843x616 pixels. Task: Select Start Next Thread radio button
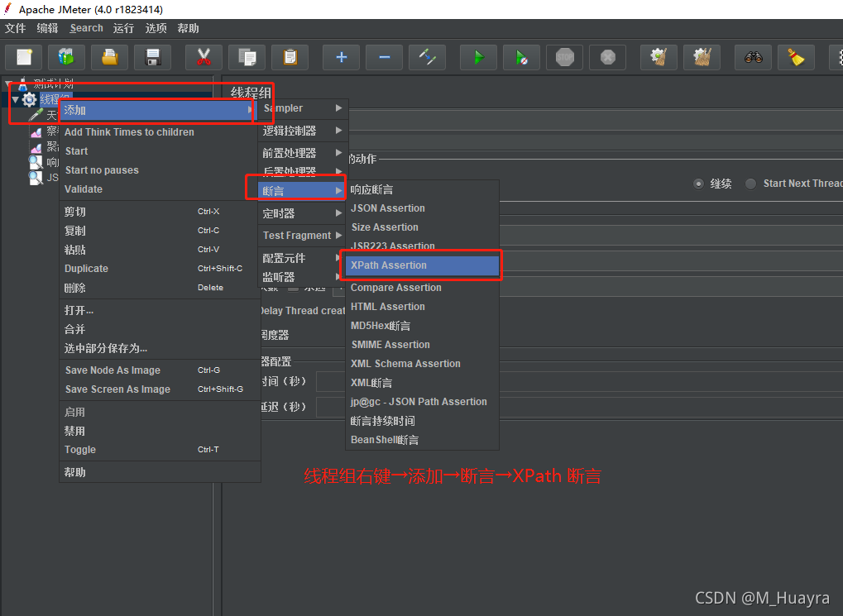(750, 184)
